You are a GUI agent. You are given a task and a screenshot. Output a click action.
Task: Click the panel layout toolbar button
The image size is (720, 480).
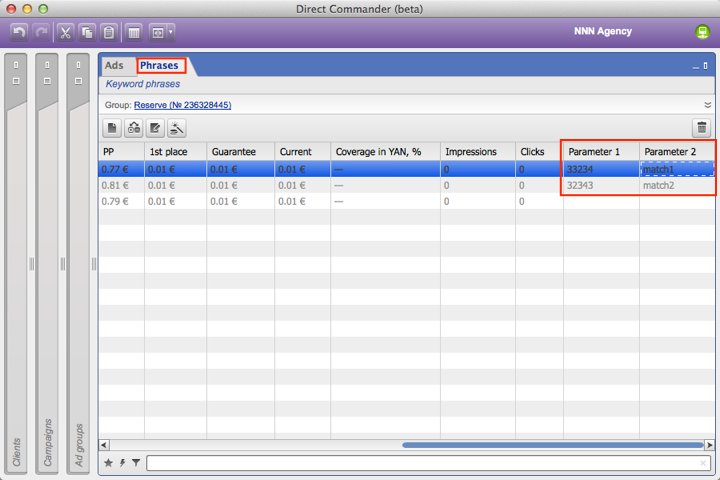point(158,33)
